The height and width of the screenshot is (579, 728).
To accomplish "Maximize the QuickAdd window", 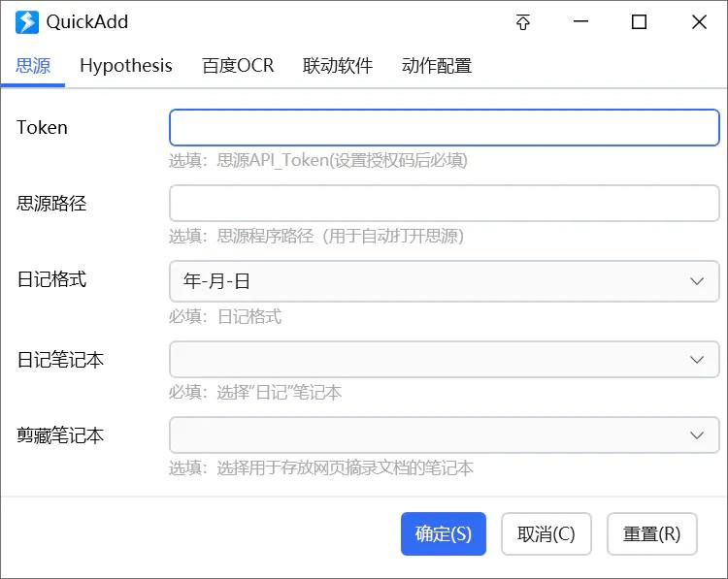I will [x=640, y=21].
